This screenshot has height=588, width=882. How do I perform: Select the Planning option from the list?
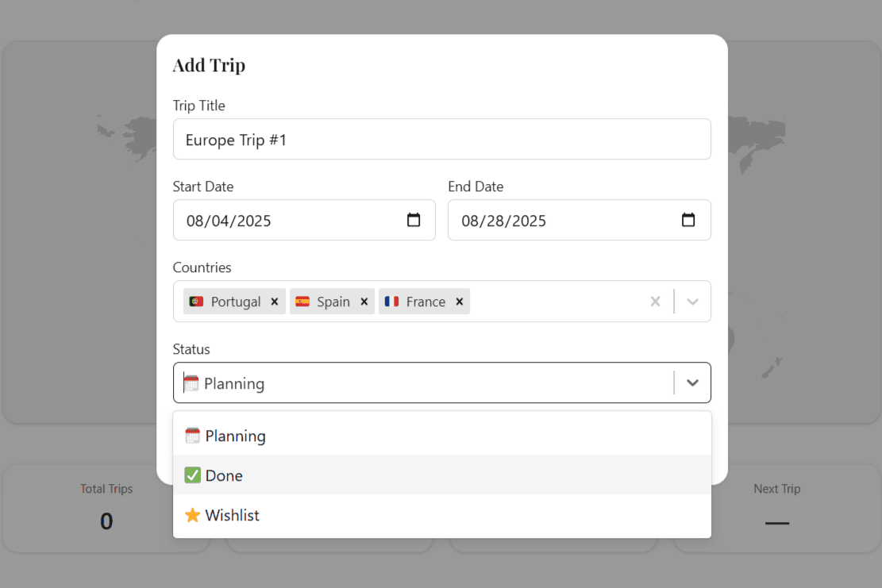click(x=233, y=435)
